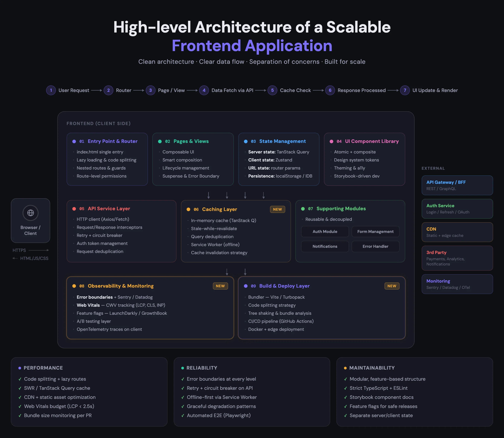Click the orange dot beside Caching Layer heading
504x438 pixels.
pos(188,210)
